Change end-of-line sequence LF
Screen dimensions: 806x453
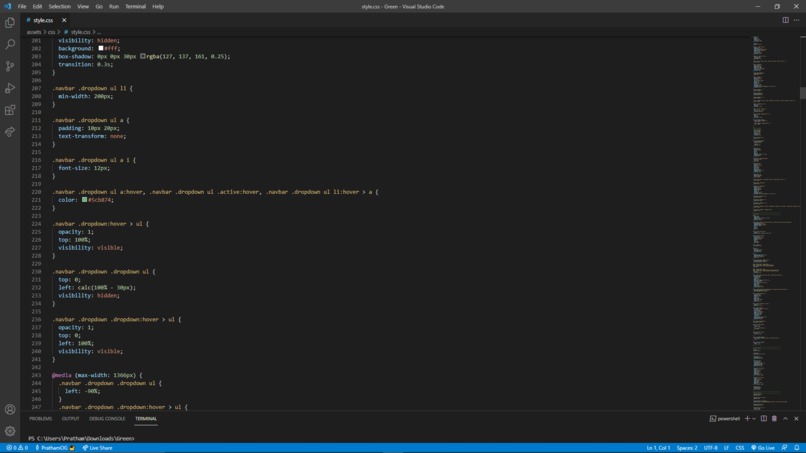[x=726, y=448]
